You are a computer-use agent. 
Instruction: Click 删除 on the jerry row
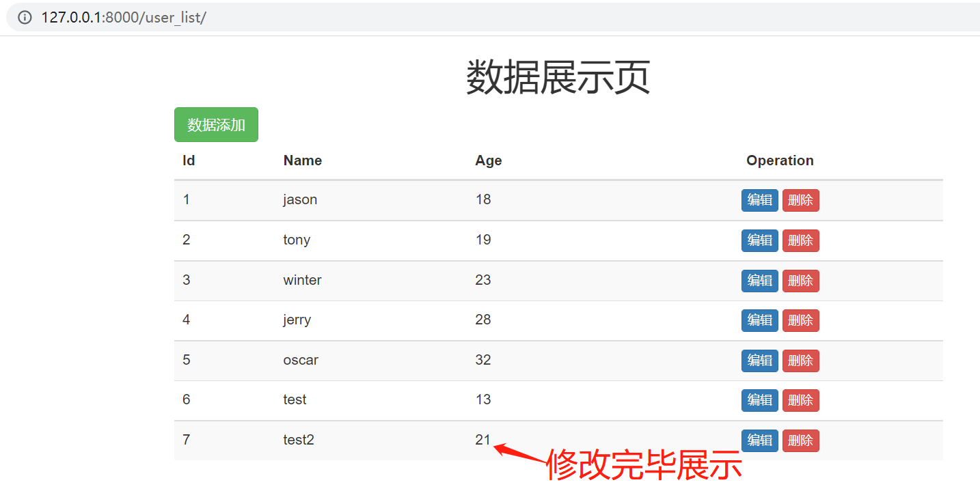pos(800,320)
